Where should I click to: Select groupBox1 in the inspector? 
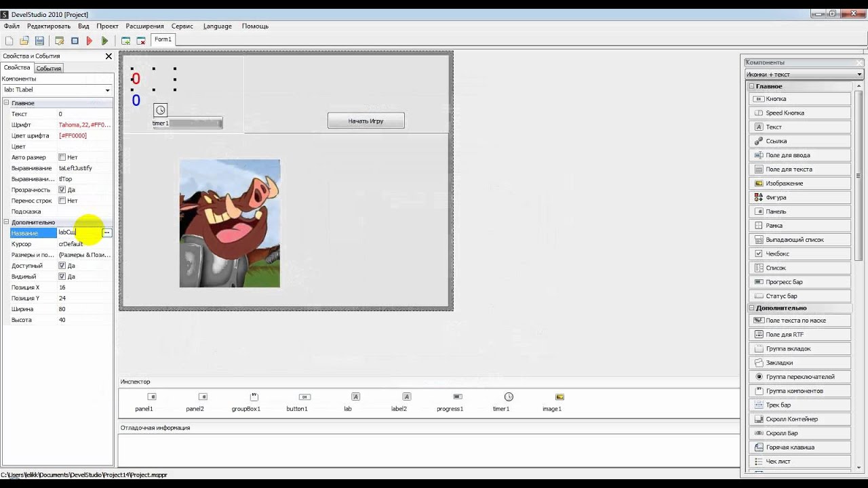click(x=246, y=402)
